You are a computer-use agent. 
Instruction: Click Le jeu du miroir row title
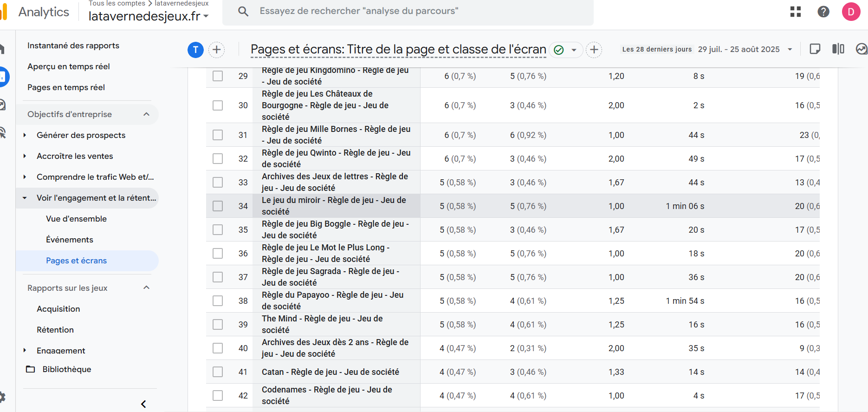(x=334, y=206)
